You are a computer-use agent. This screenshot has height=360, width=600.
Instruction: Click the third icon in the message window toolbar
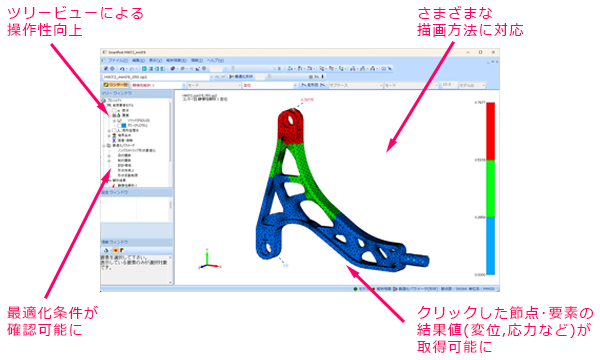122,250
